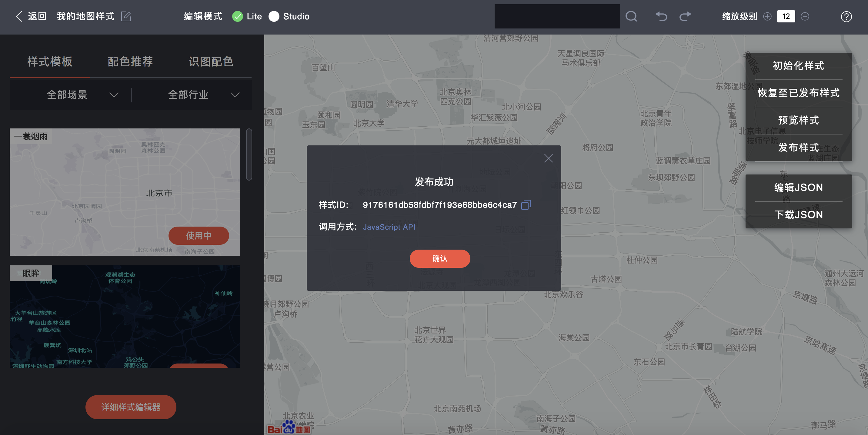Open the JavaScript API link

389,227
